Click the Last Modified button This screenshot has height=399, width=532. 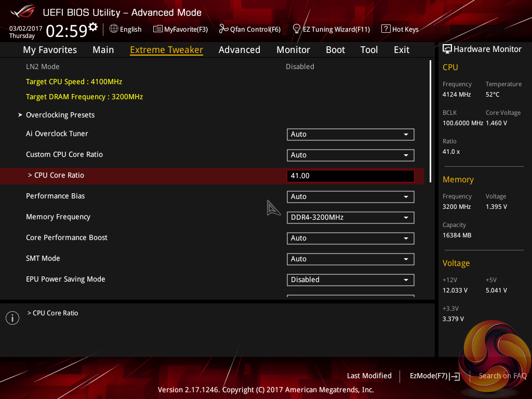(x=369, y=376)
